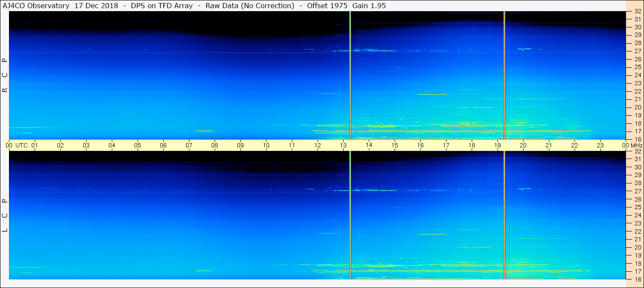Select "Raw Data (No Correction)" header text
The image size is (644, 288).
(250, 6)
